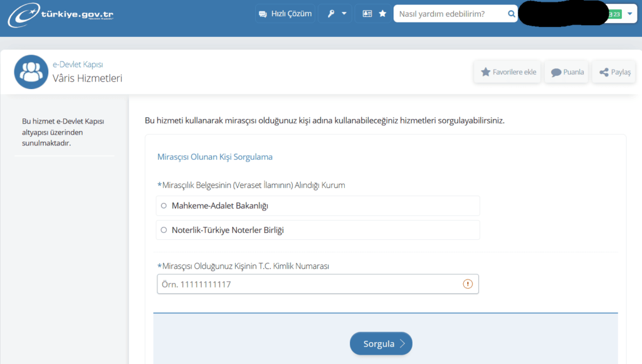
Task: Click the warning icon in the kimlik field
Action: pyautogui.click(x=467, y=284)
